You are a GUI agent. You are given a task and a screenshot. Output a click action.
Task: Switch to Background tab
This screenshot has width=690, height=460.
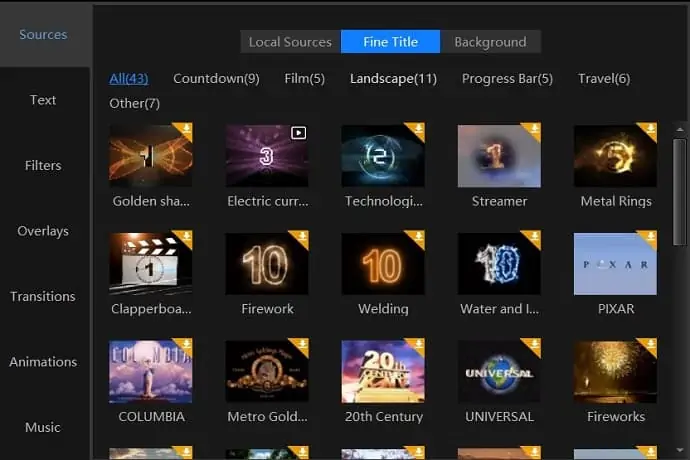click(490, 42)
